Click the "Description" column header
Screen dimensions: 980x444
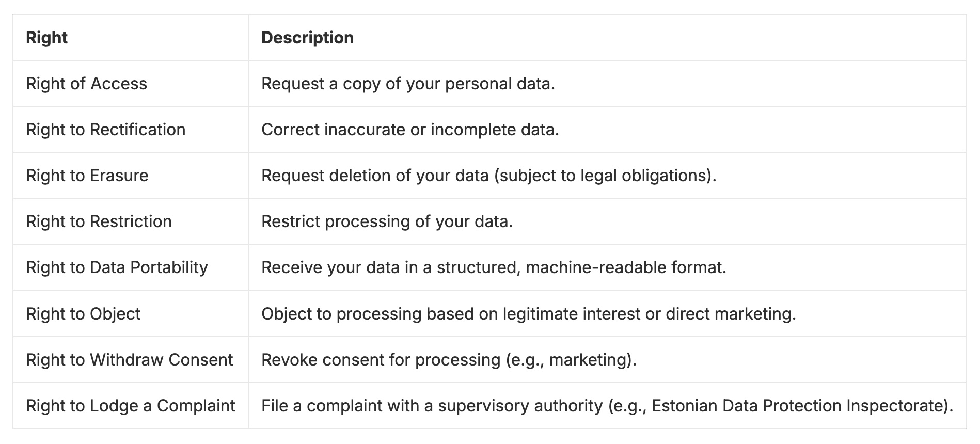[307, 38]
